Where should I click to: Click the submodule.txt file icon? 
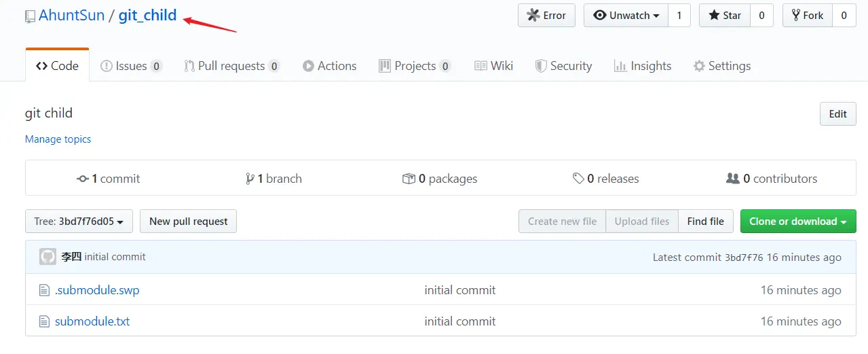pos(44,321)
